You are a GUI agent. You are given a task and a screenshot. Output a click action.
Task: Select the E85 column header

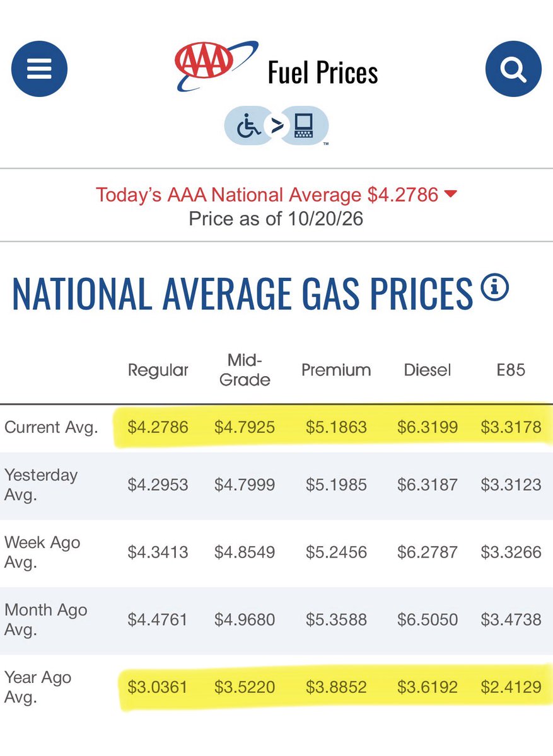511,370
